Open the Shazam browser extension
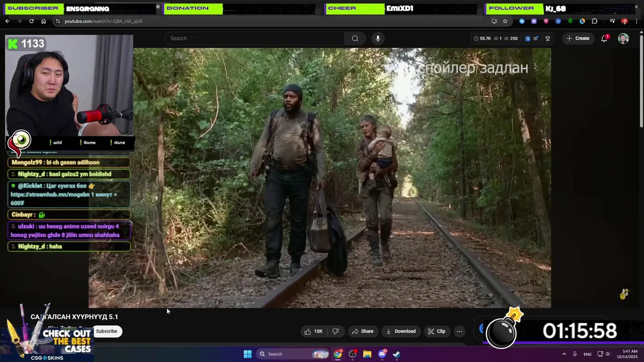Screen dimensions: 644x362 pos(522,21)
